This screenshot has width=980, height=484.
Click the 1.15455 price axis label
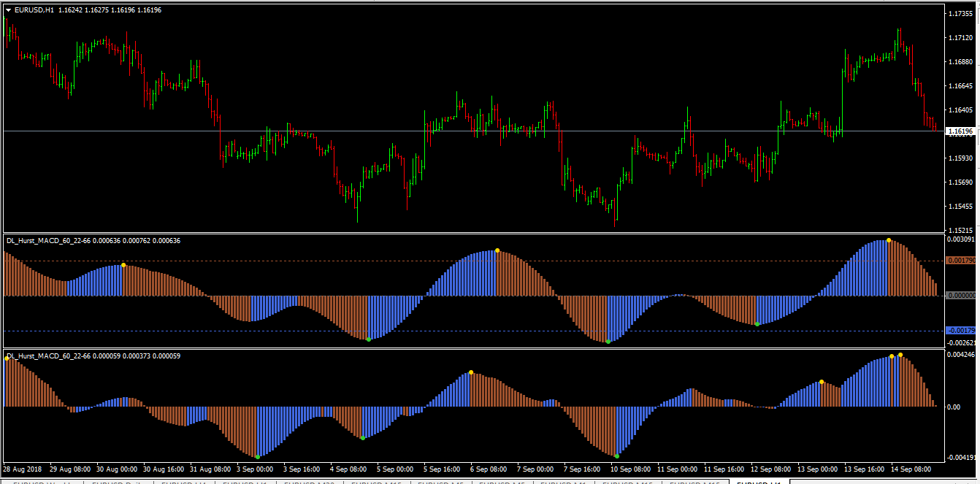point(961,207)
